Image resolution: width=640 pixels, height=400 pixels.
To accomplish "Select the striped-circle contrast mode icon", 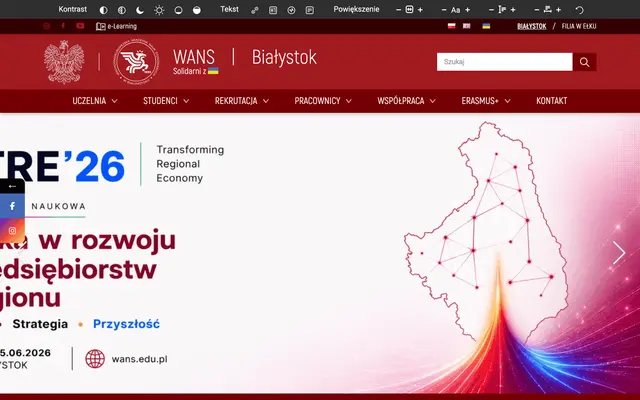I will [122, 10].
